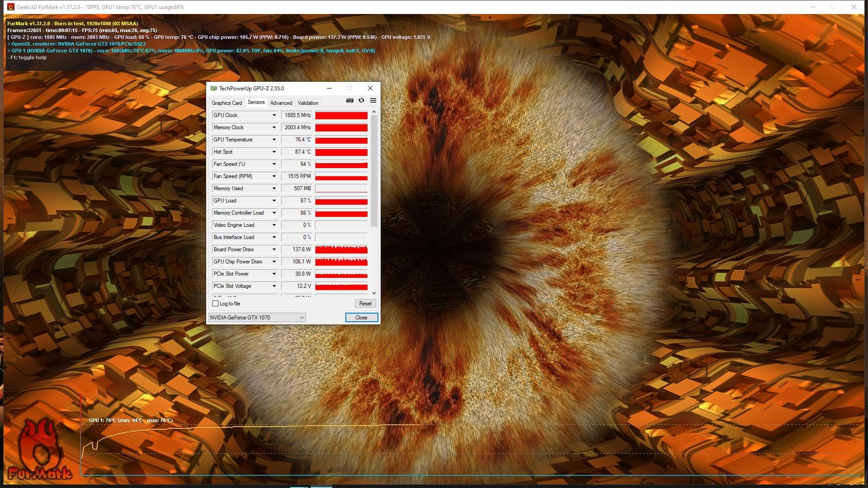Open the NVIDIA GeForce GTX 1070 selector
The width and height of the screenshot is (868, 488).
click(x=257, y=318)
